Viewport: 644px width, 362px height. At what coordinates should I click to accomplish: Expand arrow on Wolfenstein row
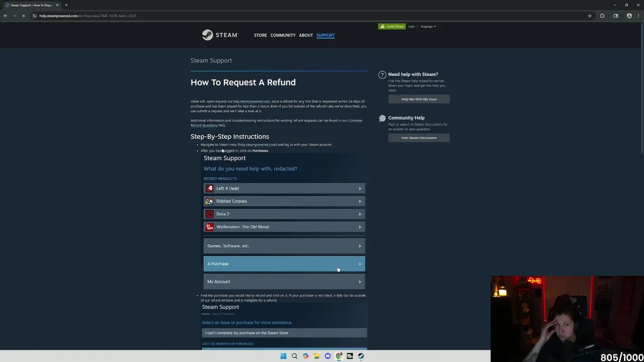point(360,227)
